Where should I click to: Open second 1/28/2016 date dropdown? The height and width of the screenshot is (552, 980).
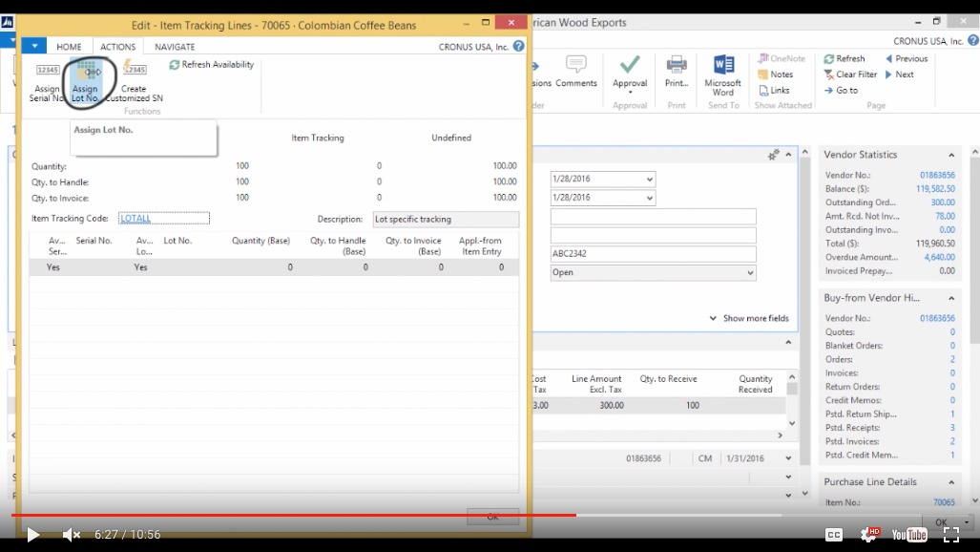(650, 198)
